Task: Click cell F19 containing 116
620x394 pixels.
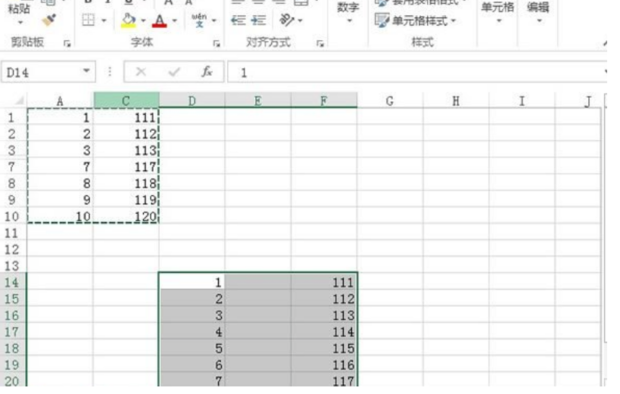Action: (x=324, y=365)
